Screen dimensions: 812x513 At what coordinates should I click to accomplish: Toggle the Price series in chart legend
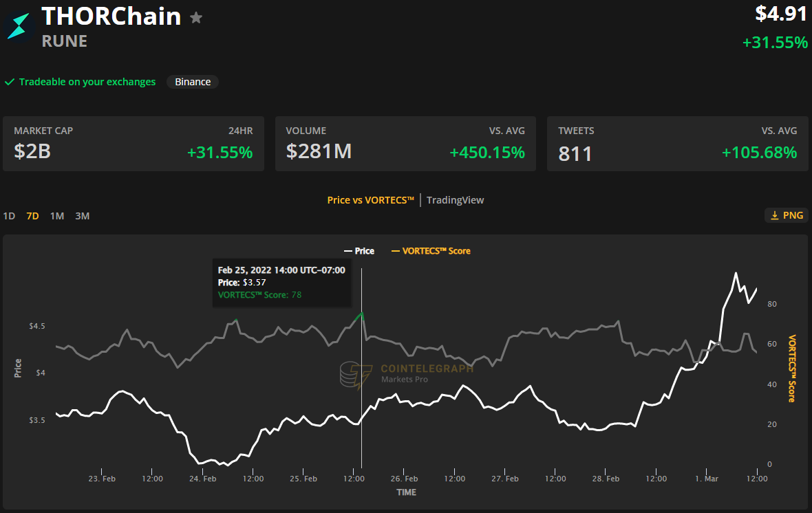[x=359, y=251]
